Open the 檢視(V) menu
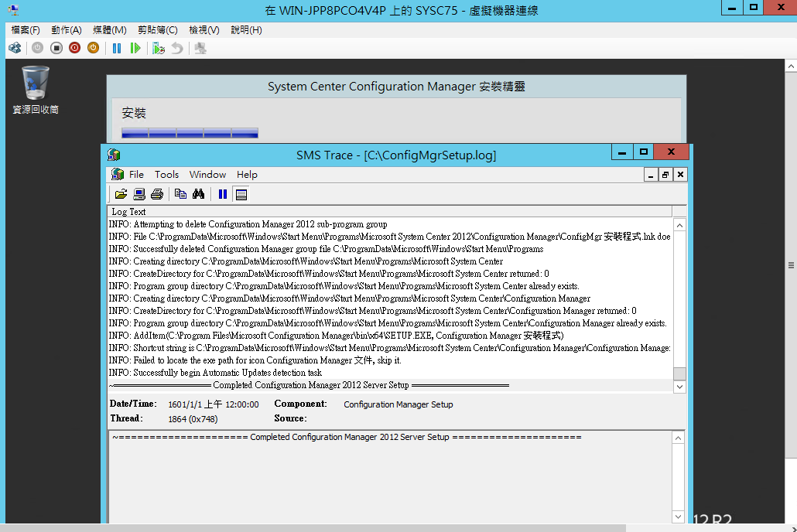This screenshot has width=797, height=532. [x=204, y=30]
